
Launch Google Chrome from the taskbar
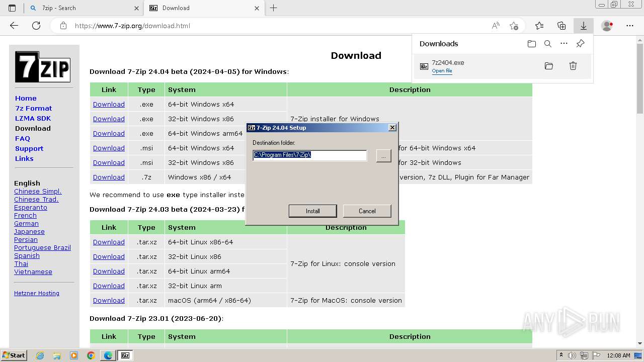(x=91, y=355)
